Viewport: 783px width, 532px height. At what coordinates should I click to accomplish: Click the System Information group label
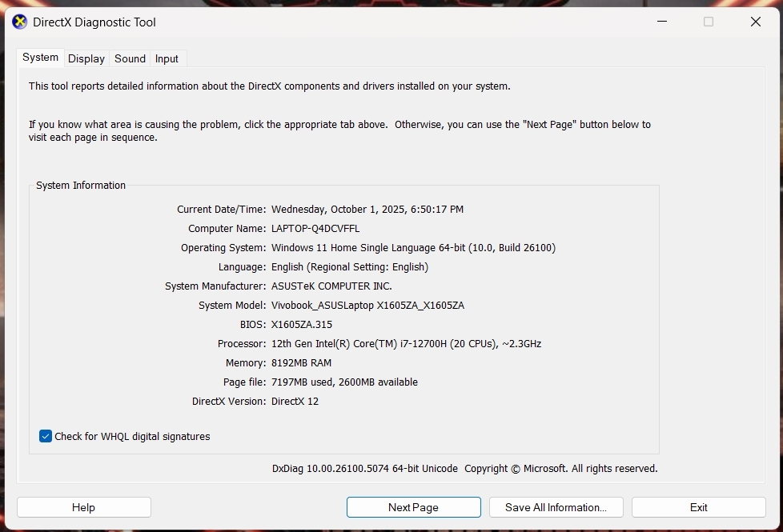click(x=81, y=186)
